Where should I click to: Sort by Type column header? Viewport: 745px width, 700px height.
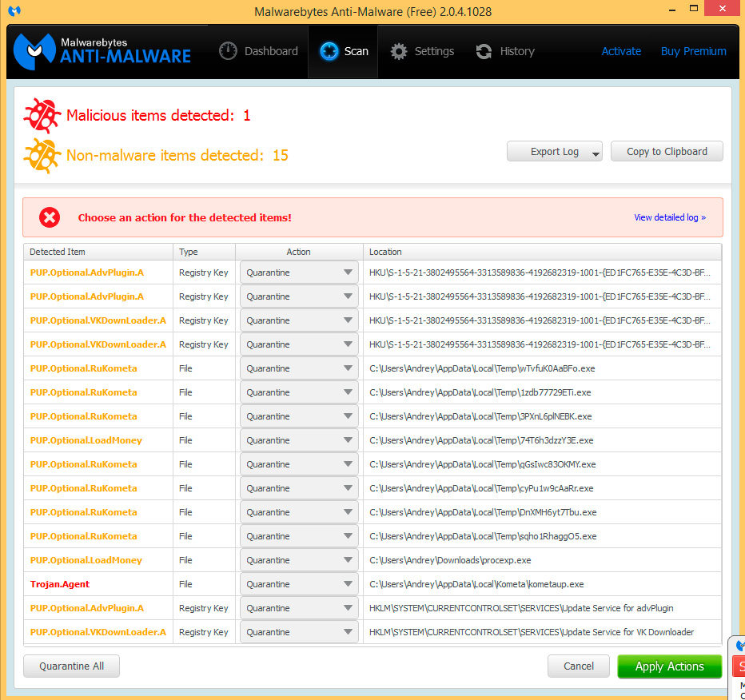tap(205, 252)
